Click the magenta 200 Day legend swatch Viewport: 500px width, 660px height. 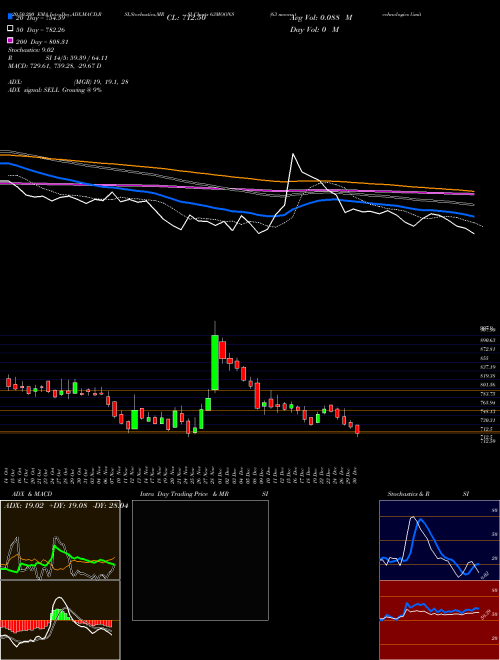[10, 40]
